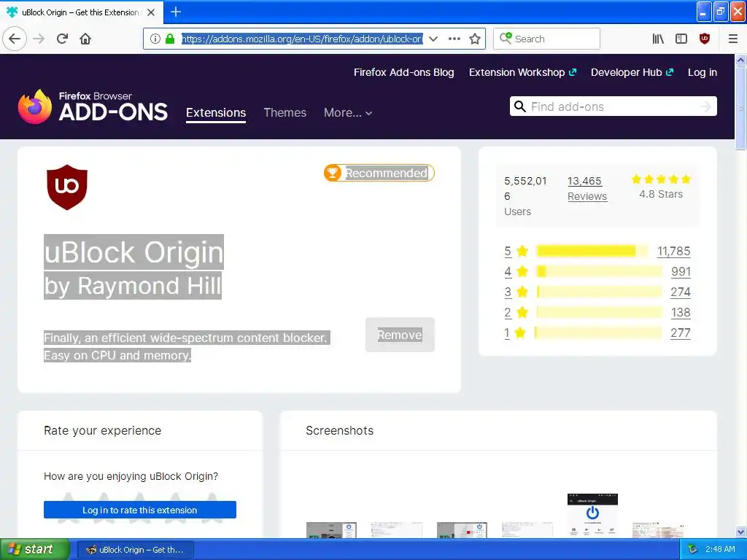Expand the address bar history dropdown
Viewport: 747px width, 560px height.
[433, 39]
